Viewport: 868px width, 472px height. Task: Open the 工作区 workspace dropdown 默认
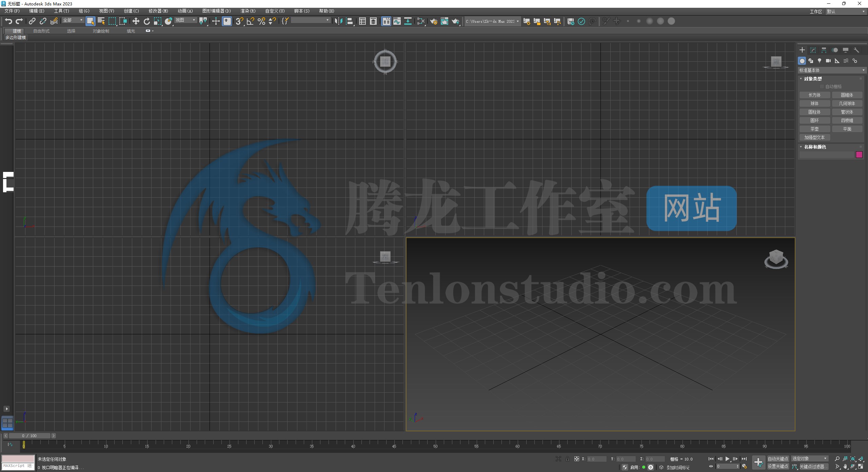pos(846,12)
